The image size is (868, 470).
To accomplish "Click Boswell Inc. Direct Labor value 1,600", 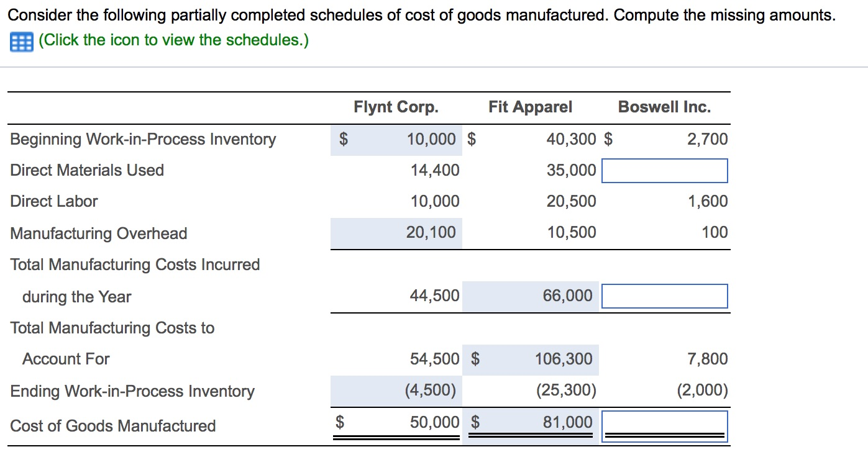I will [707, 202].
